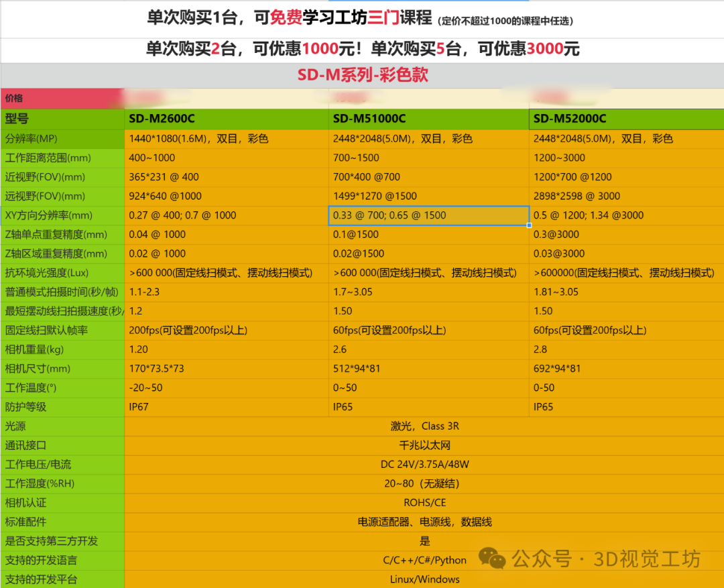This screenshot has width=724, height=588.
Task: Click the merged cell 激光，Class 3R
Action: click(x=424, y=426)
